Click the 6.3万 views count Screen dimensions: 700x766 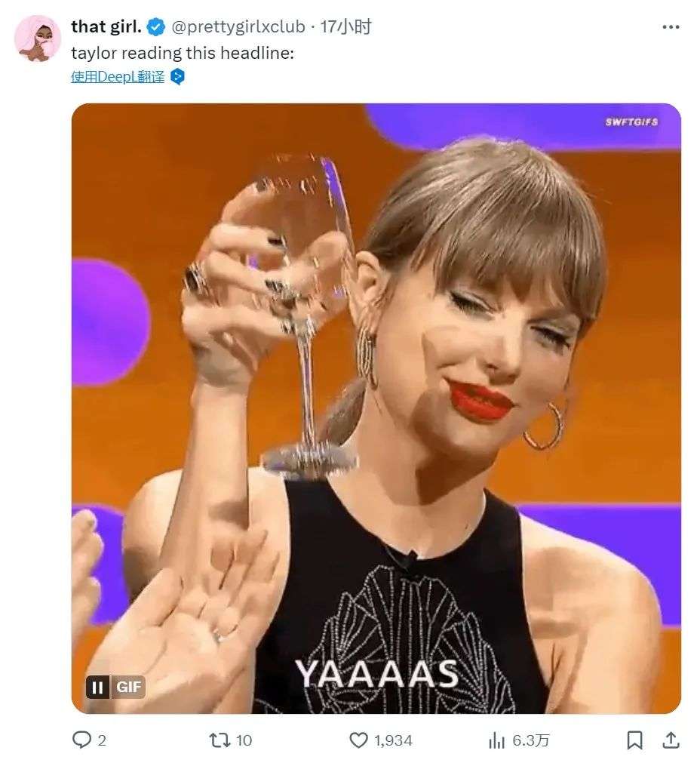tap(531, 740)
